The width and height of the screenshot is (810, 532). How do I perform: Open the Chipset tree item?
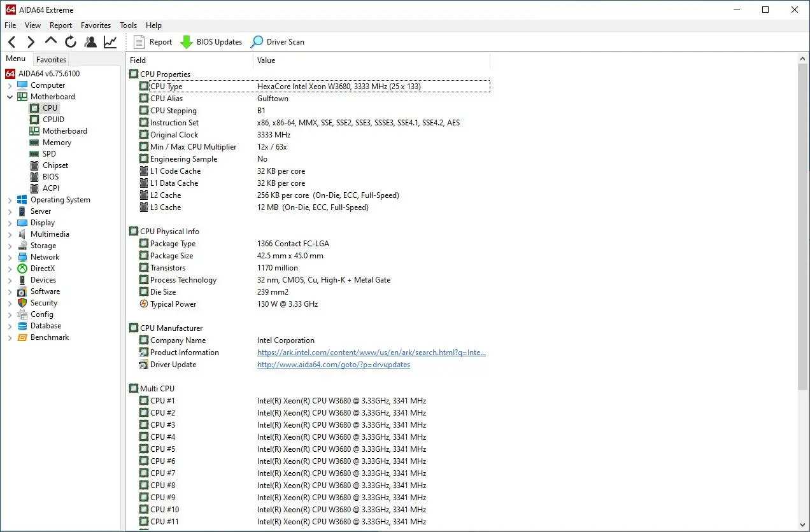tap(55, 165)
